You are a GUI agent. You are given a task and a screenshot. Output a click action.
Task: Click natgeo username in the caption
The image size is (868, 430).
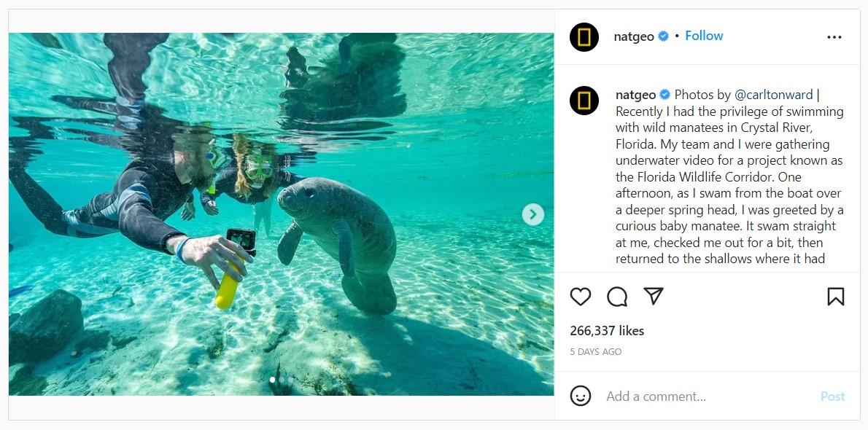(x=635, y=95)
